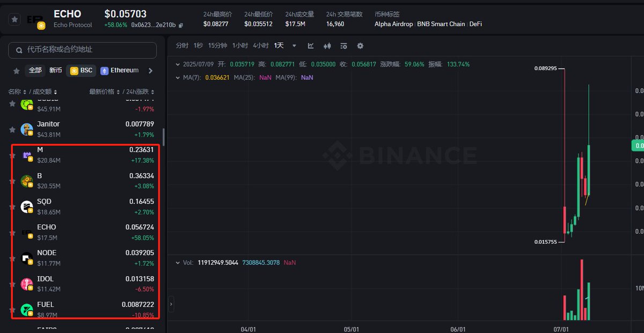This screenshot has height=333, width=644.
Task: Click the 07/01 date on time axis
Action: [561, 329]
